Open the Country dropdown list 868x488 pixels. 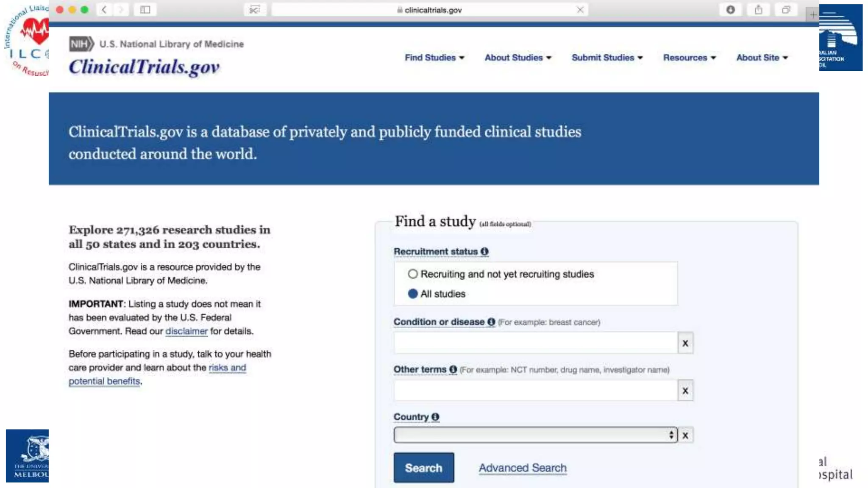(535, 435)
